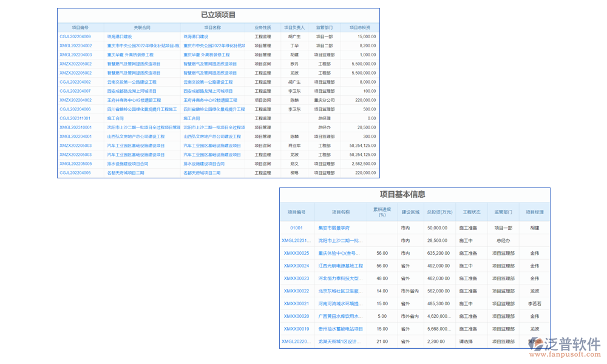The image size is (607, 364).
Task: Open the 贵州抽水蓄能电站项目 link
Action: (341, 329)
